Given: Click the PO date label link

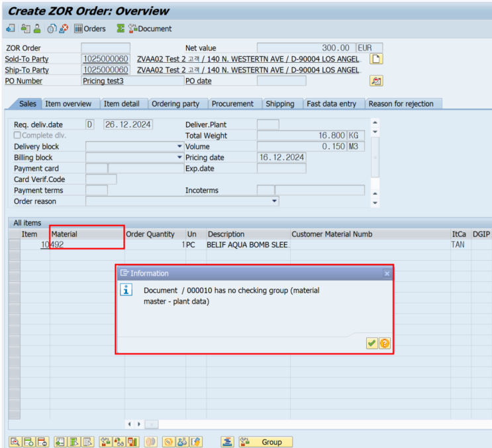Looking at the screenshot, I should click(198, 81).
